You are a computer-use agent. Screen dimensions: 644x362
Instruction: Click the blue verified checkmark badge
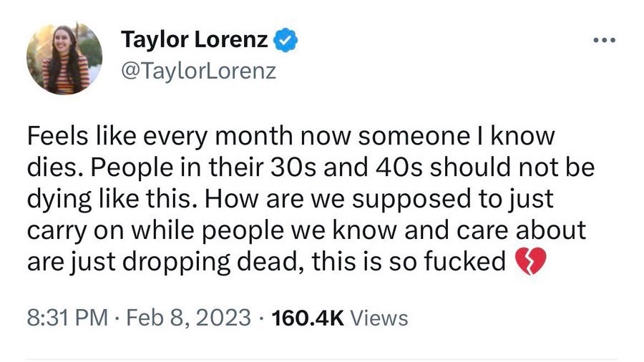tap(287, 41)
